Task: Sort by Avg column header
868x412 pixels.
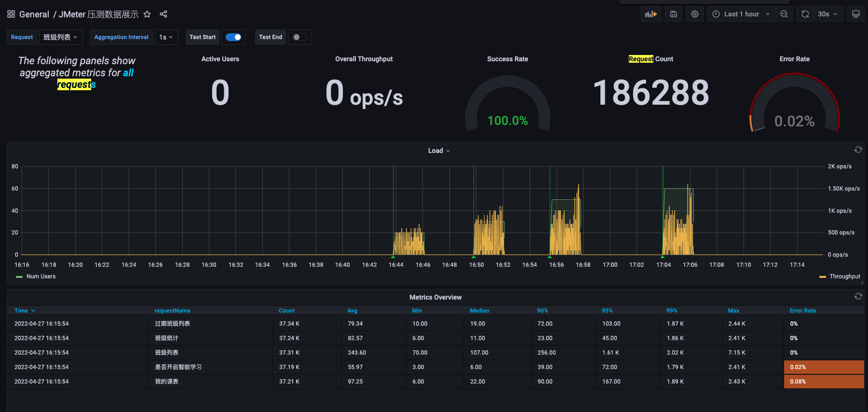Action: coord(353,311)
